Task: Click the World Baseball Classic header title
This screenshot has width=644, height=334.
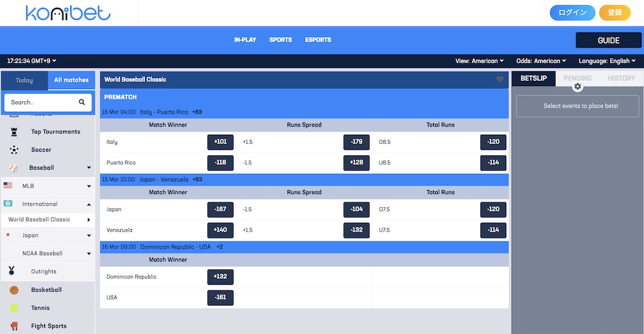Action: (135, 79)
